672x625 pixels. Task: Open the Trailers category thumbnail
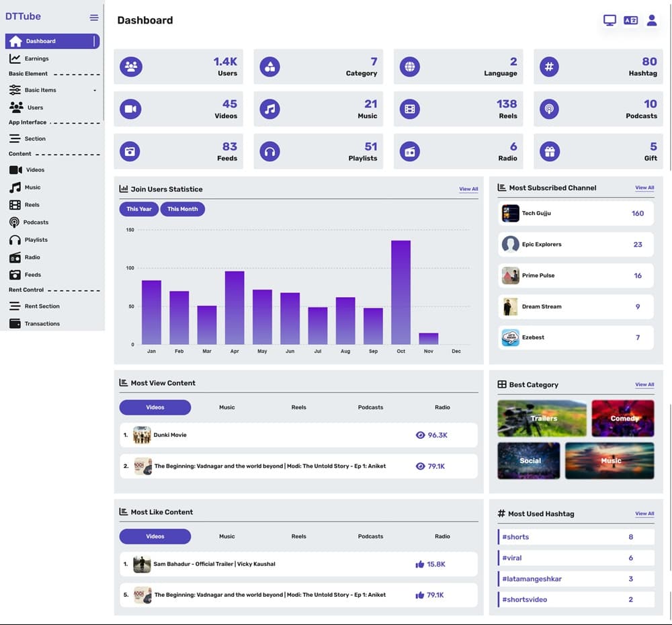pos(542,418)
